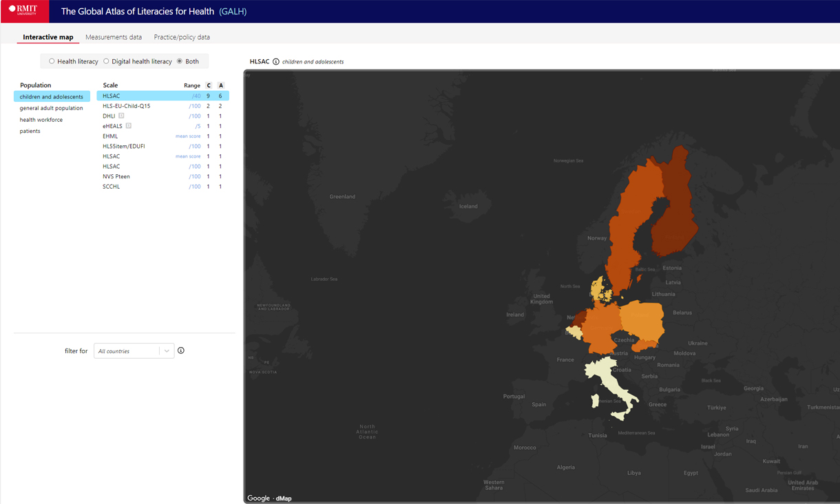Viewport: 840px width, 504px height.
Task: Enable the Both option
Action: click(181, 61)
